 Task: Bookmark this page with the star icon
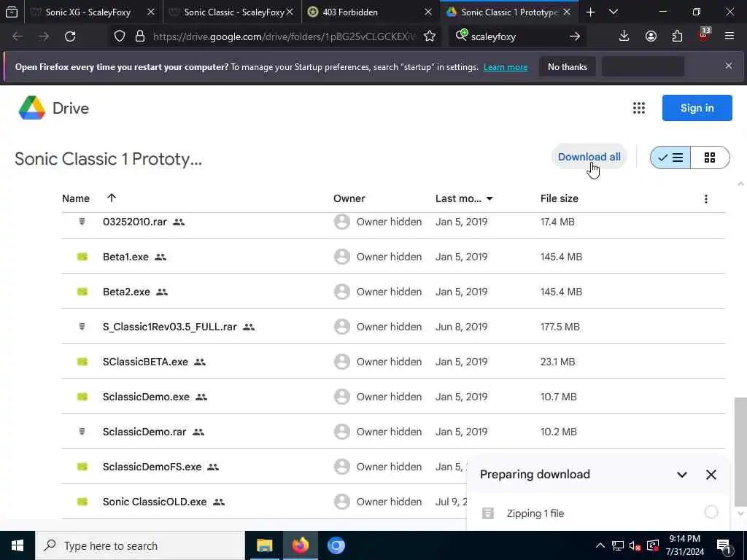tap(429, 36)
